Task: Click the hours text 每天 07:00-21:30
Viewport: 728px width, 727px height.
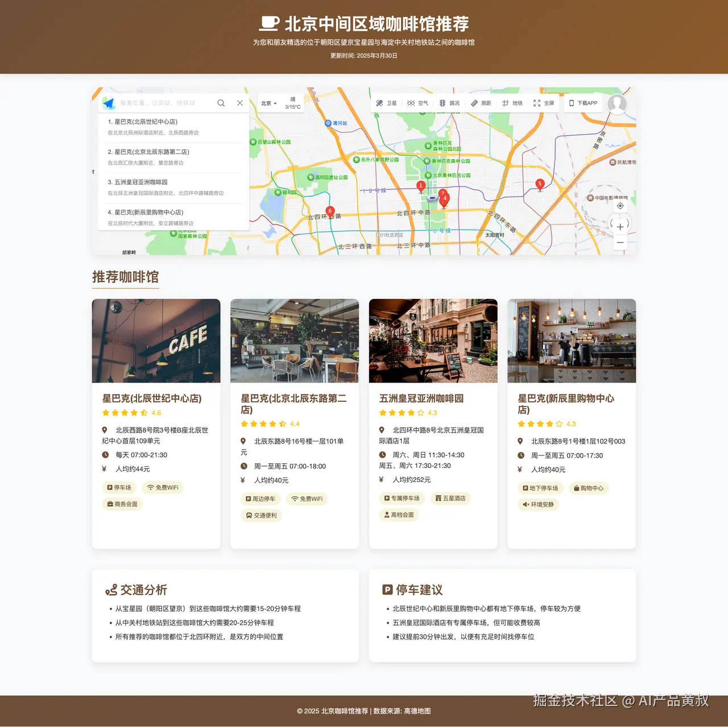Action: (142, 455)
